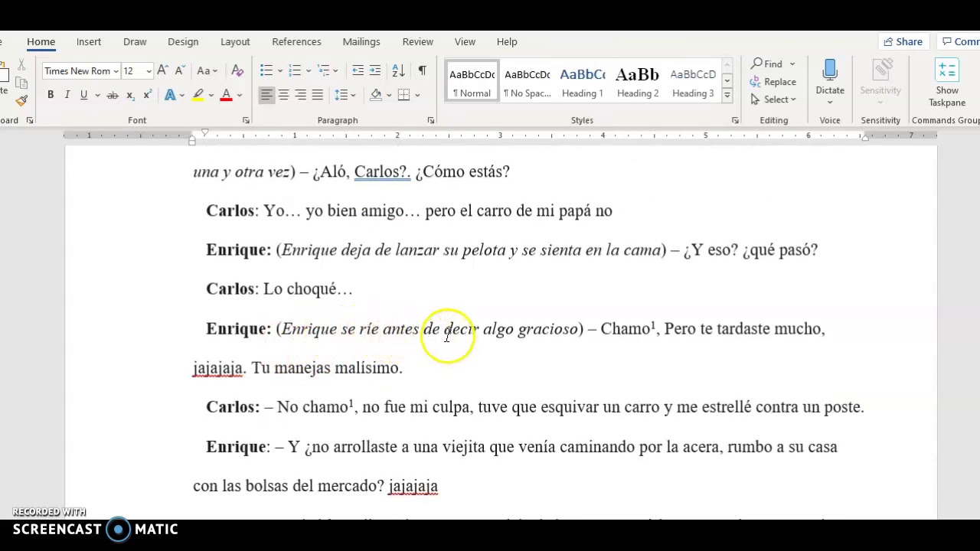Click the Copy icon in Clipboard group
Viewport: 980px width, 551px height.
pos(21,83)
